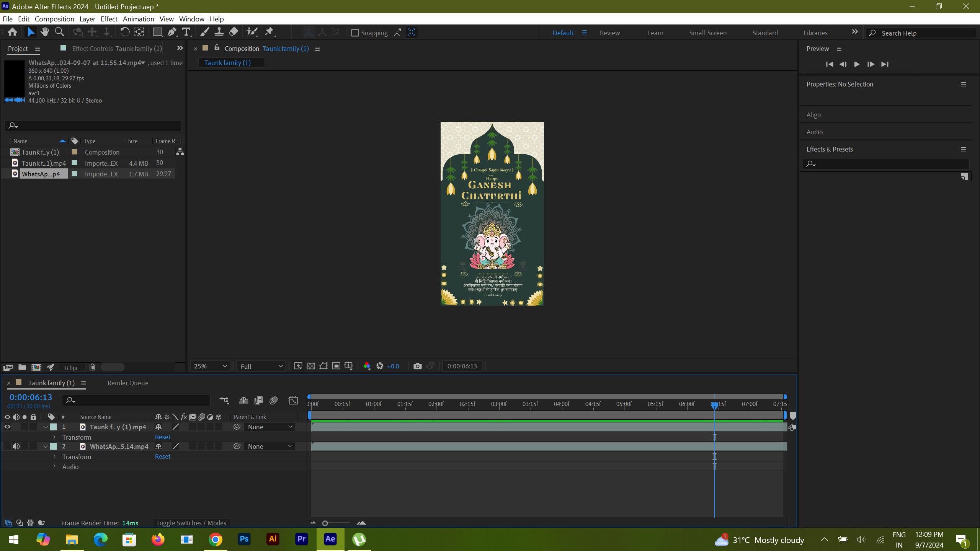The width and height of the screenshot is (980, 551).
Task: Expand the Audio group of layer 2
Action: tap(54, 466)
